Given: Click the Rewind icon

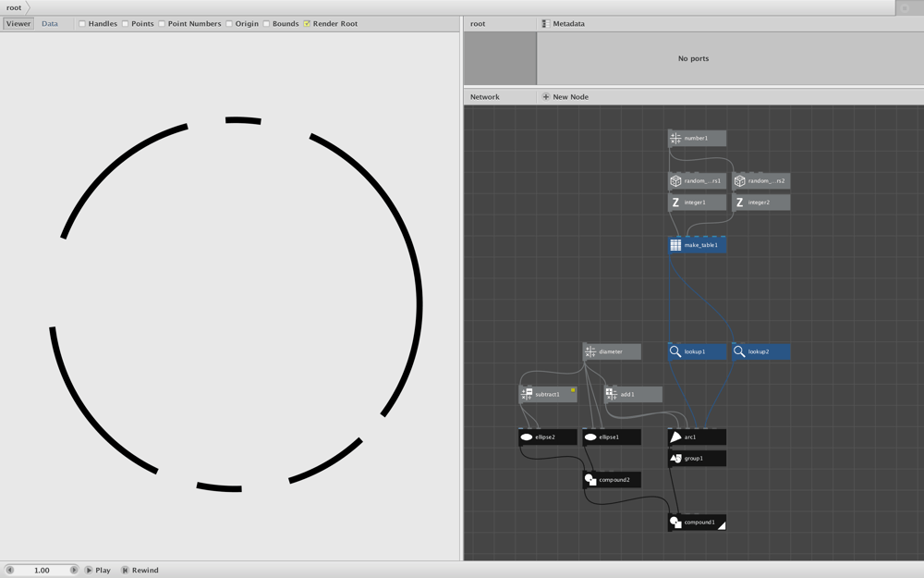Looking at the screenshot, I should click(125, 571).
